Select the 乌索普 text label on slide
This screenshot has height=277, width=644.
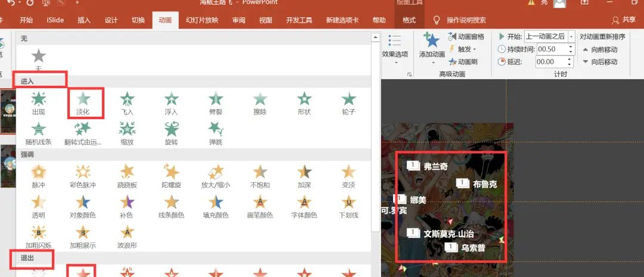[x=473, y=248]
